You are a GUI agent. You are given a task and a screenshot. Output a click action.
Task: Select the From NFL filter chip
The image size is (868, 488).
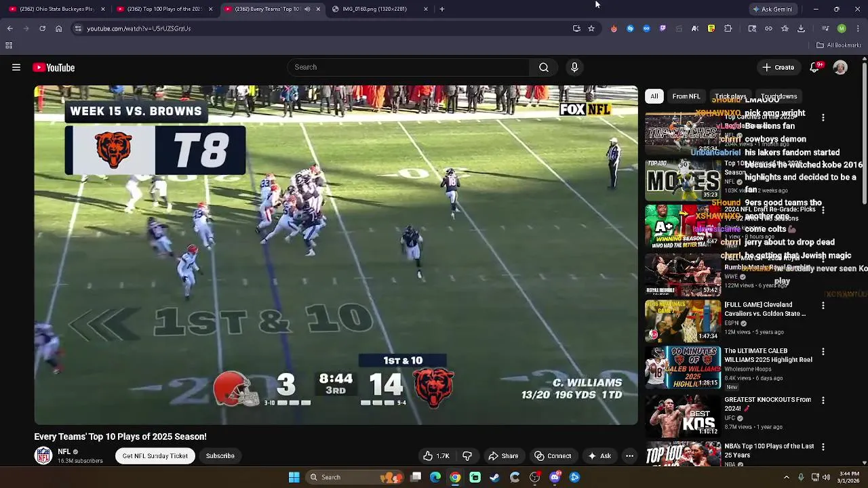click(686, 96)
